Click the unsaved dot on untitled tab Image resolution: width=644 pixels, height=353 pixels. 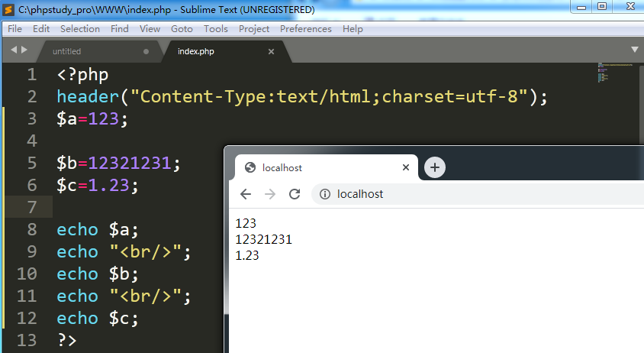pyautogui.click(x=146, y=51)
